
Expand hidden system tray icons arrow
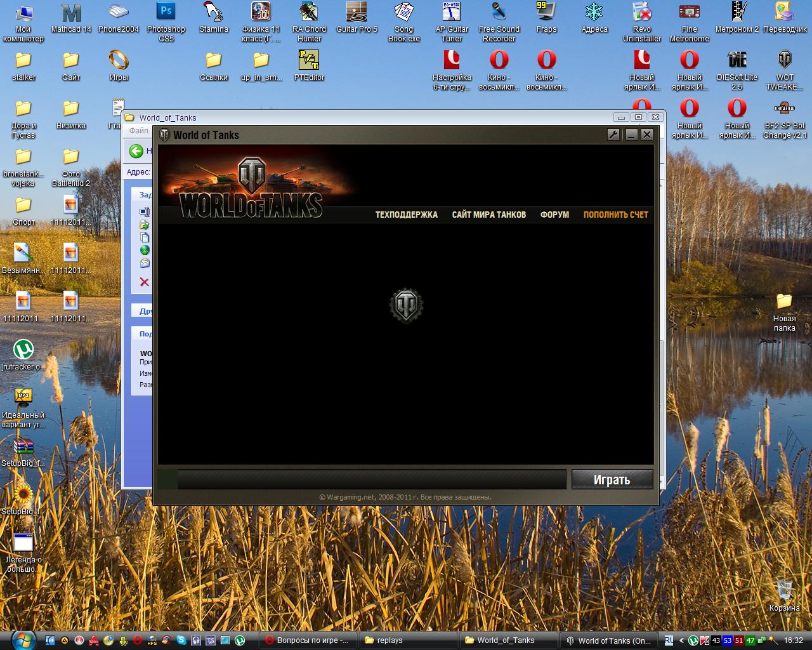(682, 640)
